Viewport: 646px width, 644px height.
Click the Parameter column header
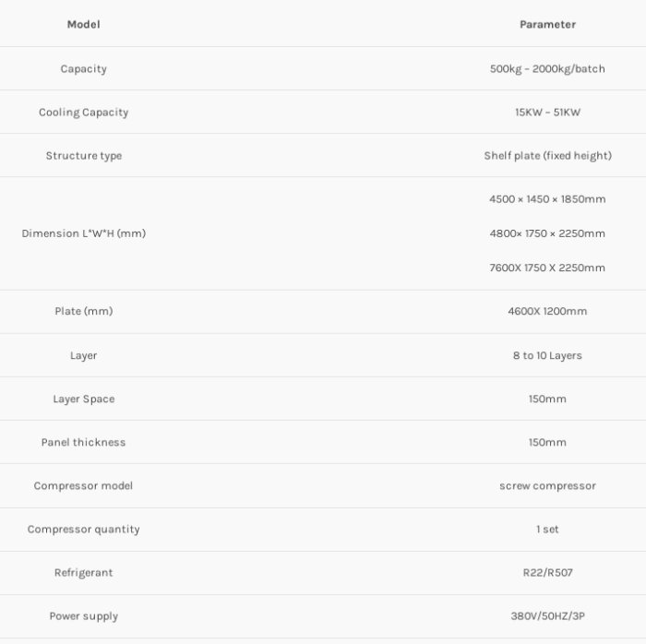(547, 25)
